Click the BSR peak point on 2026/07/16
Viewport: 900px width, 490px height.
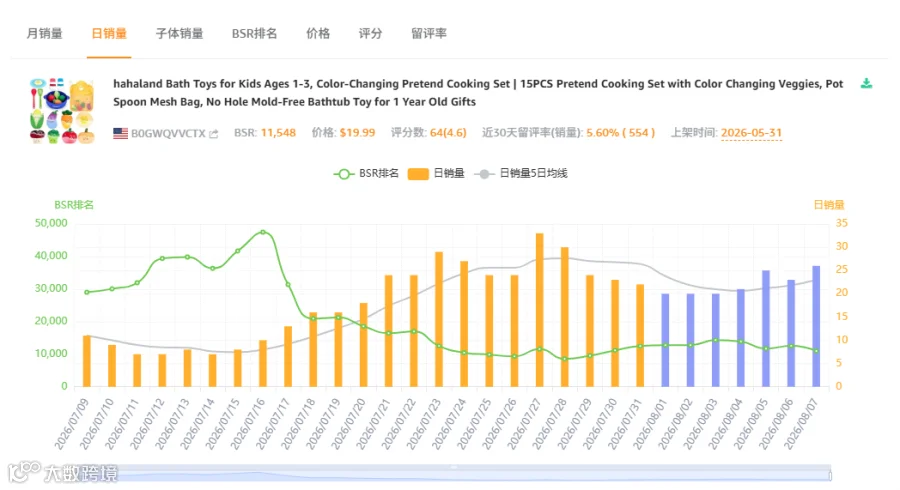point(263,232)
